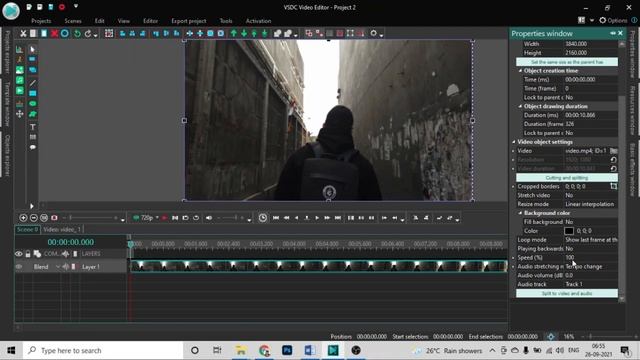Screen dimensions: 640x360
Task: Click the clock icon on playback bar
Action: (262, 218)
